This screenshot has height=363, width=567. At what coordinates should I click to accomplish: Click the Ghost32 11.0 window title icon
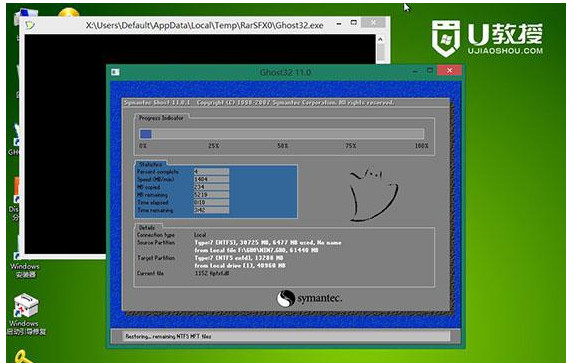(x=115, y=72)
